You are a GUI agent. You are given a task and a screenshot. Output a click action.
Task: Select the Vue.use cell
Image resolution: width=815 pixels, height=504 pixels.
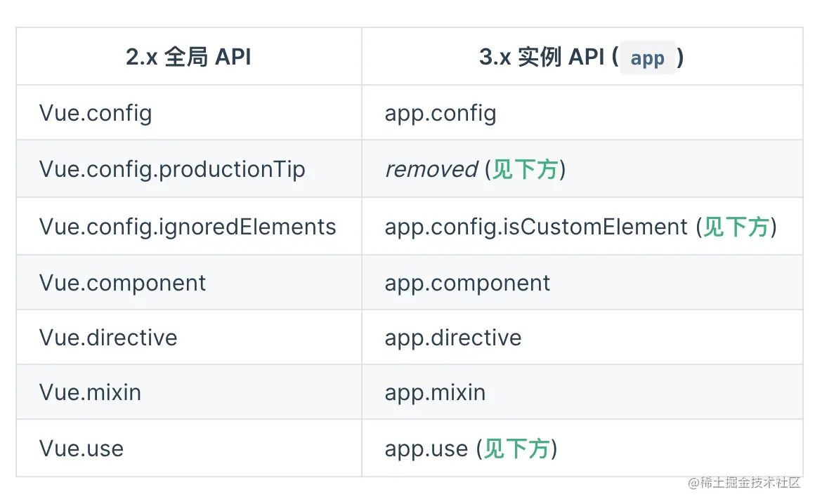tap(81, 449)
